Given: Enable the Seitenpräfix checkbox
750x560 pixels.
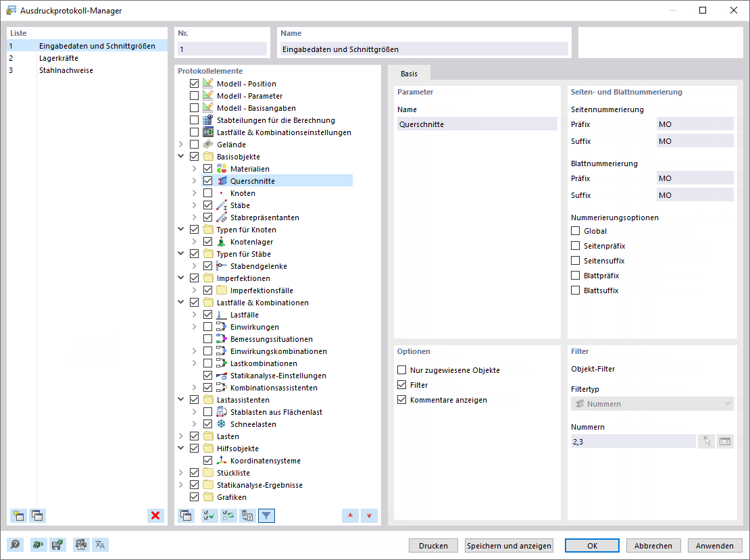Looking at the screenshot, I should coord(576,246).
